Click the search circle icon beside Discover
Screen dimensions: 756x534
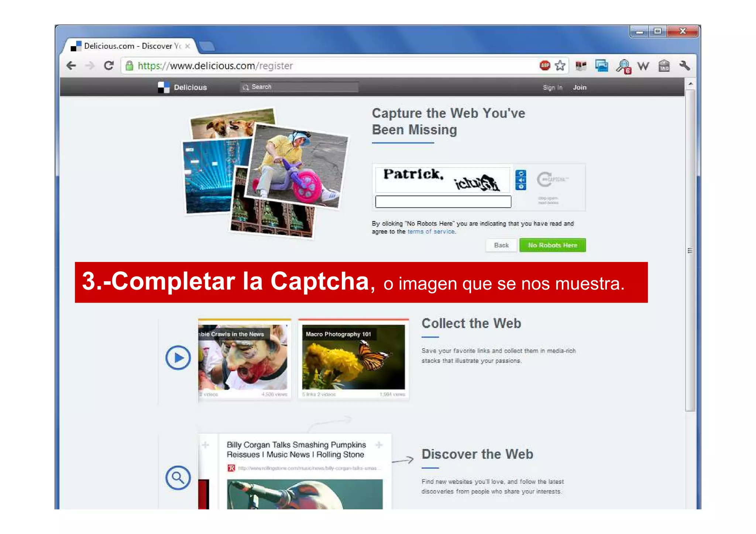pos(178,478)
